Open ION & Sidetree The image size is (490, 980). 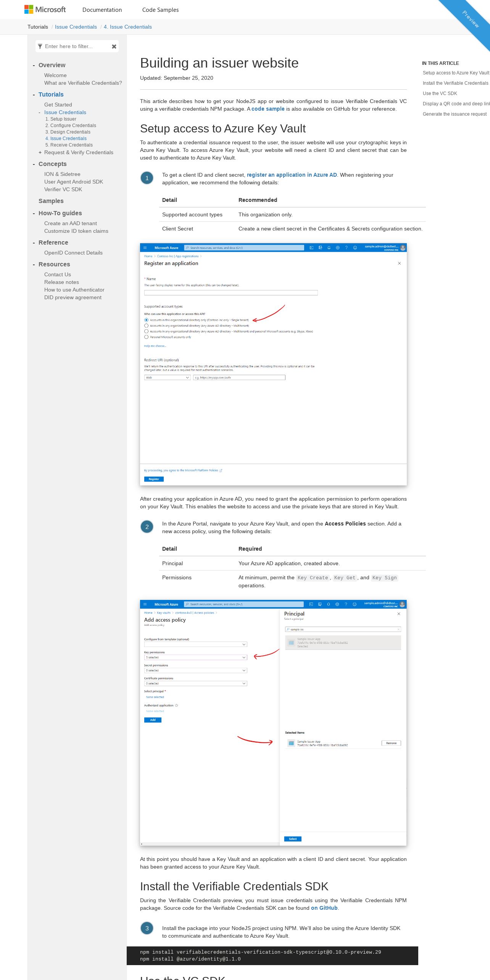[x=62, y=174]
